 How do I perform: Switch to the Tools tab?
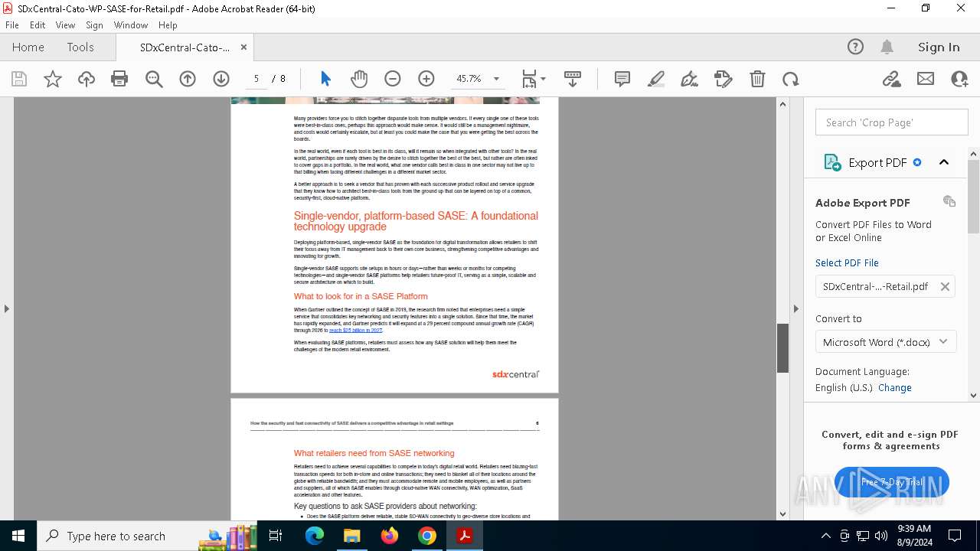[x=80, y=47]
